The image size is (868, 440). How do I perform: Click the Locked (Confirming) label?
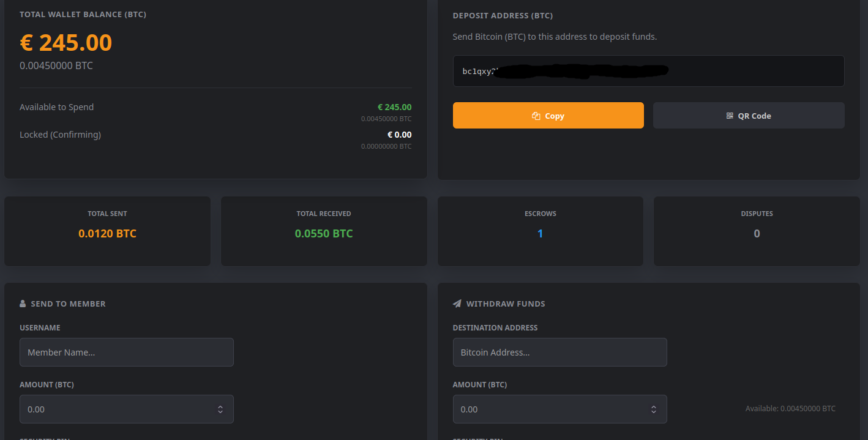point(60,135)
